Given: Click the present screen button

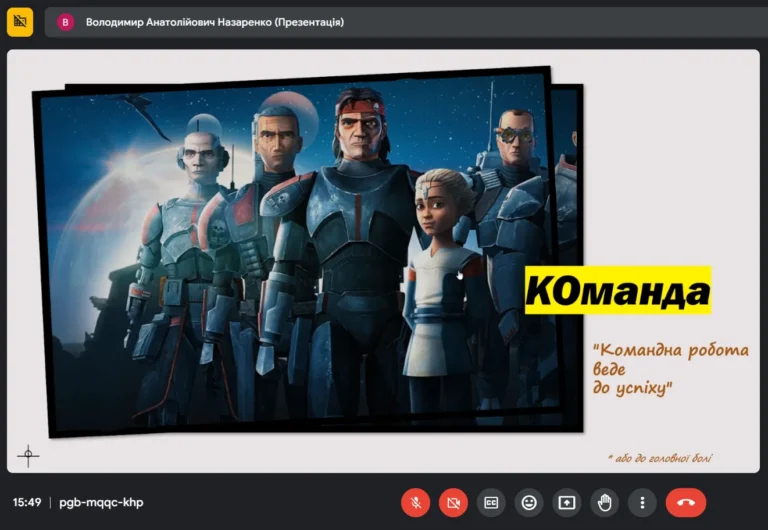Looking at the screenshot, I should click(x=567, y=503).
